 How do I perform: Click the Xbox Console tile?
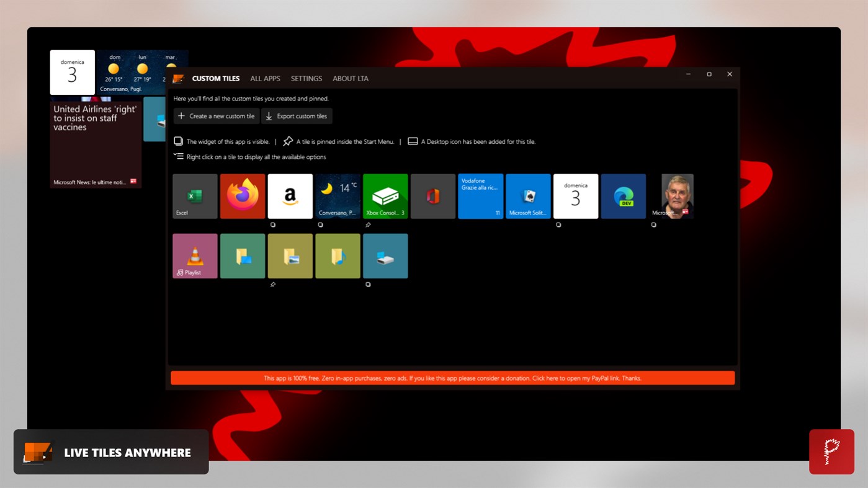pos(385,195)
